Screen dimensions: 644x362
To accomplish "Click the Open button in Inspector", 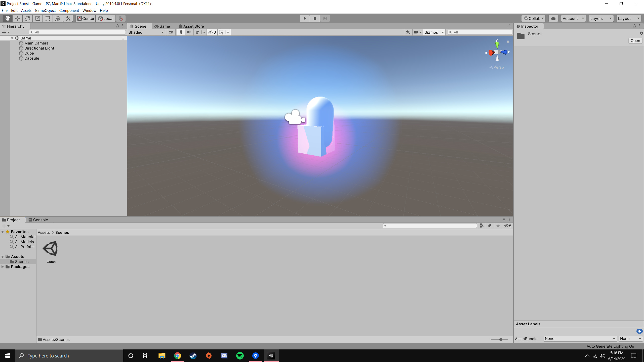I will 635,41.
